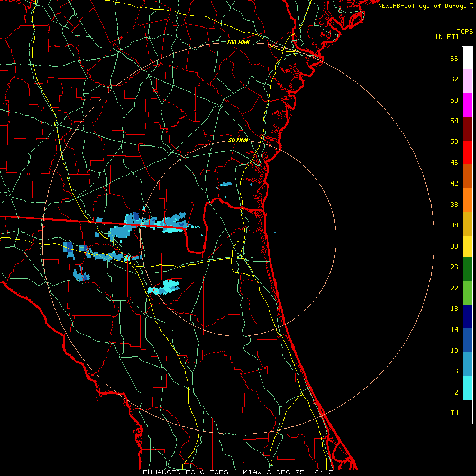Click the 38 legend value
The height and width of the screenshot is (476, 476).
[454, 204]
